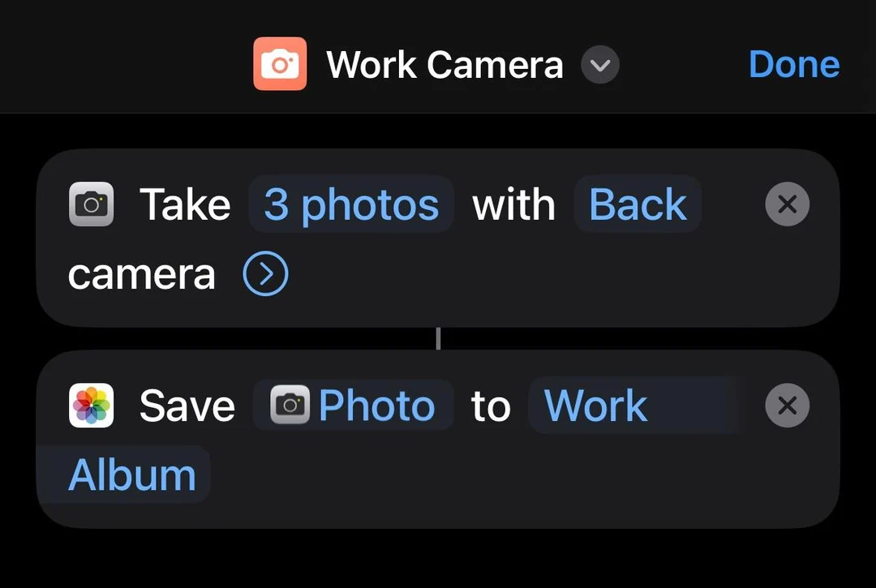Expand the Take Photo action's extra options
876x588 pixels.
(264, 273)
